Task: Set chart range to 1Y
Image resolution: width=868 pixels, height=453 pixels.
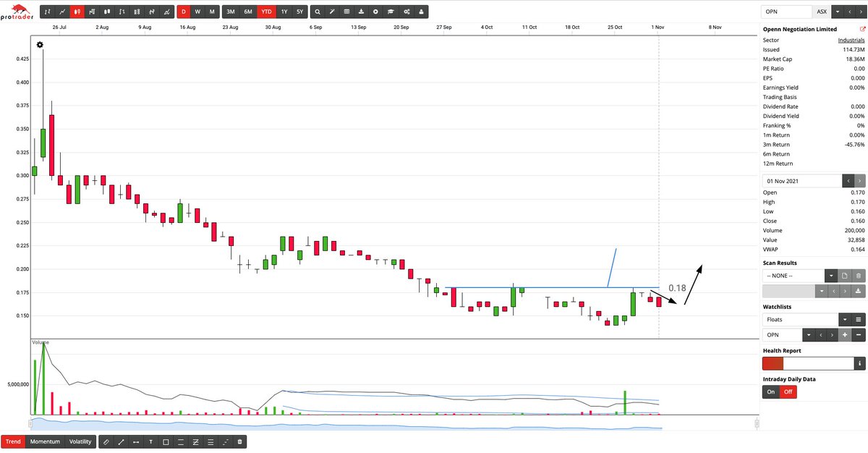Action: [x=284, y=12]
